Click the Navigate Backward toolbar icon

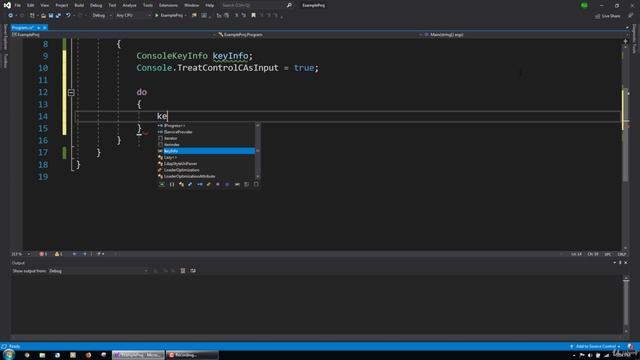pyautogui.click(x=11, y=16)
